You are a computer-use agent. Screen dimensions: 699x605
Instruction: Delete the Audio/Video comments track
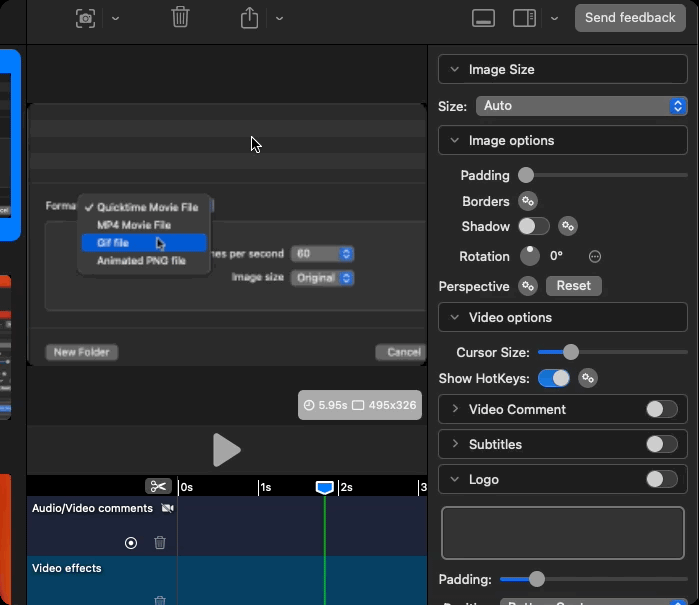pyautogui.click(x=160, y=543)
